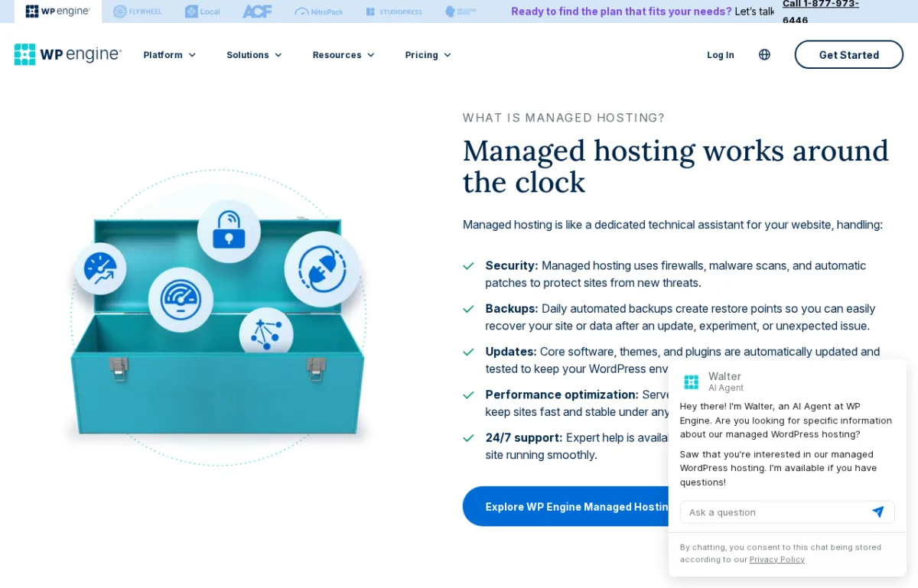Click the 'Security:' bold label
918x588 pixels.
[x=512, y=265]
